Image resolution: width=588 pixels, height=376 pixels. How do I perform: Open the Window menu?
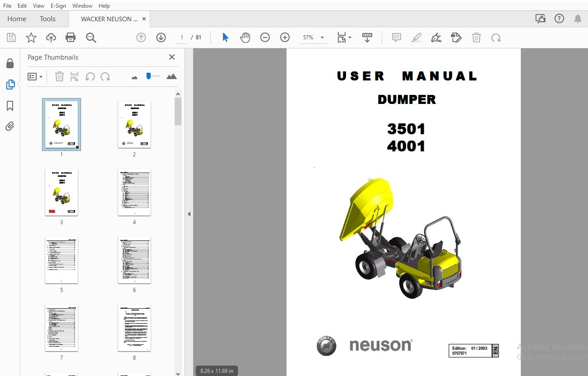pos(82,5)
